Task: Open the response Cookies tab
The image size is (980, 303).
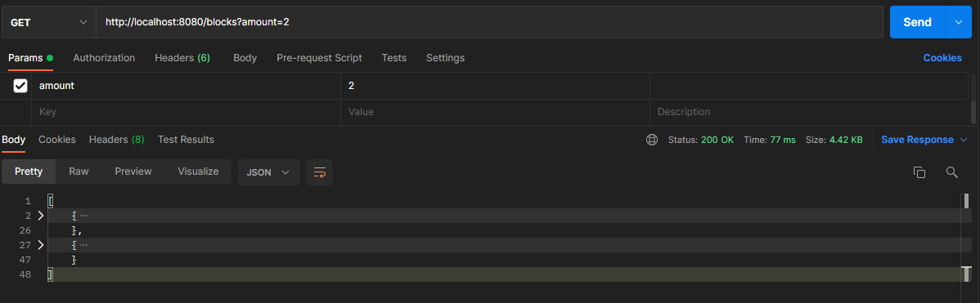Action: (x=57, y=140)
